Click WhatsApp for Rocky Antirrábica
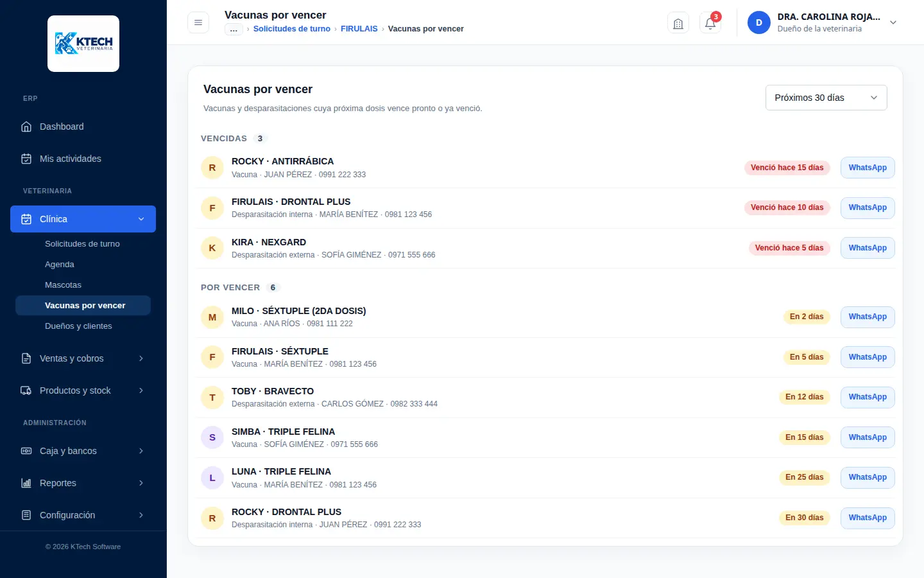 tap(868, 168)
